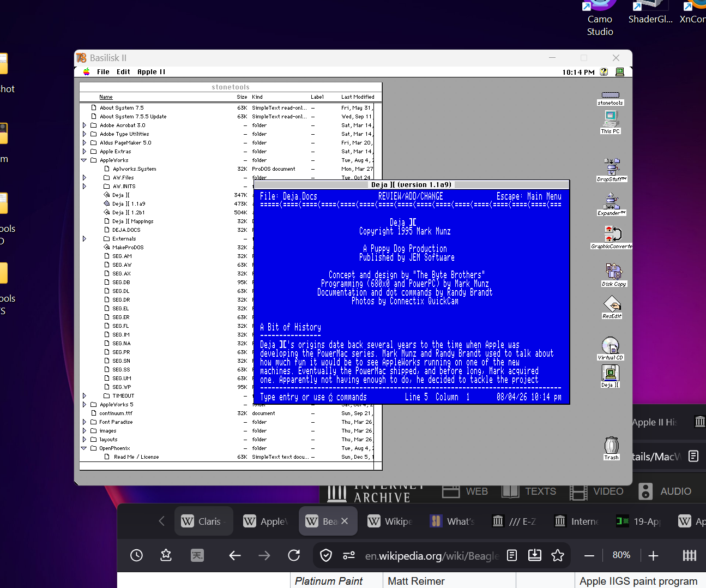Select the ResEdit icon on the Mac desktop
Image resolution: width=706 pixels, height=588 pixels.
pyautogui.click(x=612, y=307)
